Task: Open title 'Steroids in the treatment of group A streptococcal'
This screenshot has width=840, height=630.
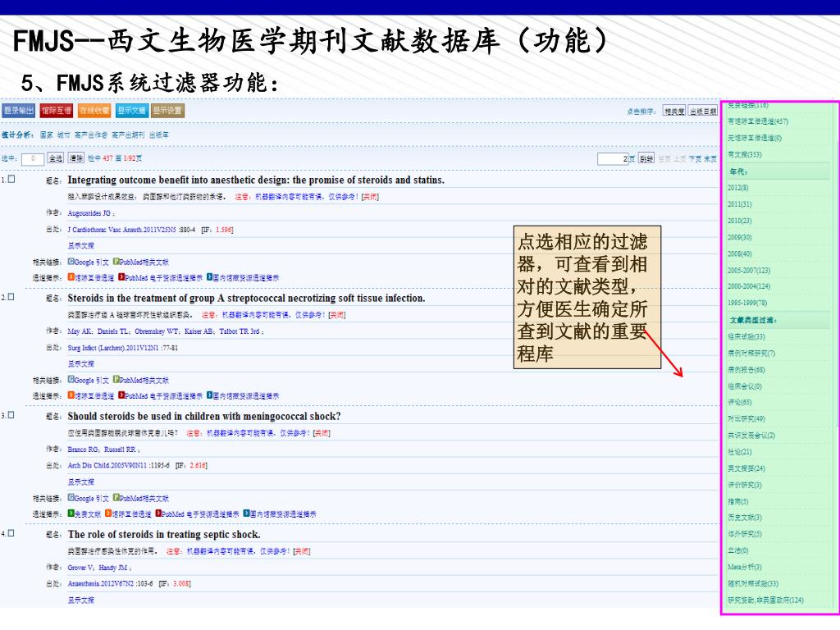Action: pyautogui.click(x=246, y=298)
